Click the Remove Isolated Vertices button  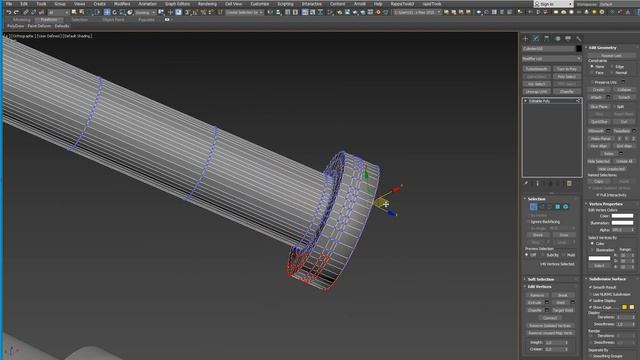pyautogui.click(x=550, y=326)
